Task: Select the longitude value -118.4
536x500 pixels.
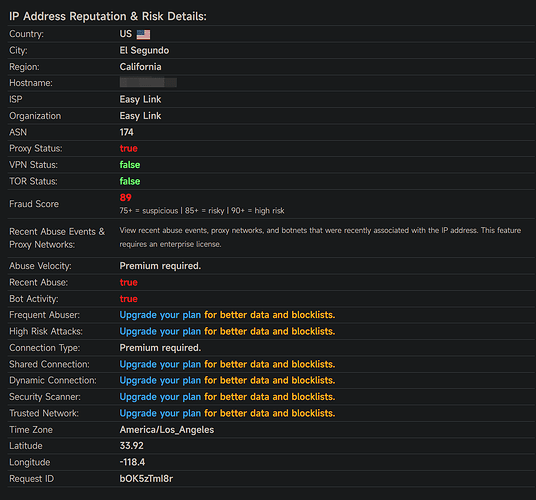Action: click(132, 462)
